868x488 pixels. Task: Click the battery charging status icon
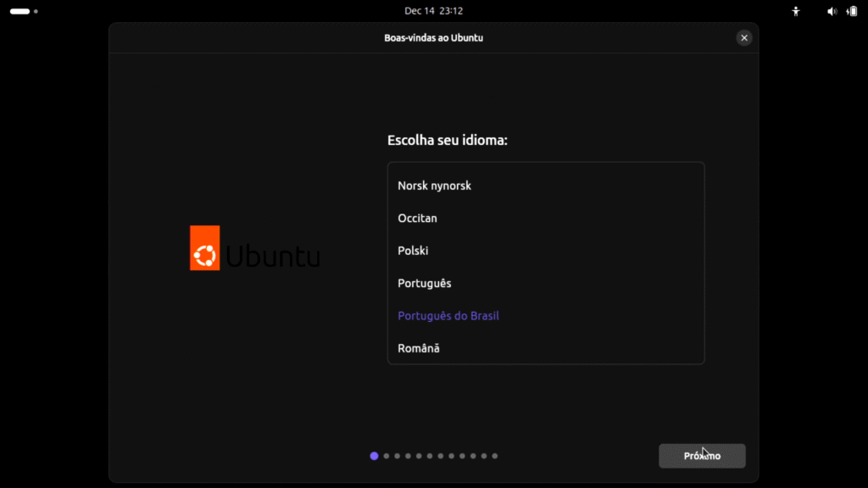pos(852,11)
